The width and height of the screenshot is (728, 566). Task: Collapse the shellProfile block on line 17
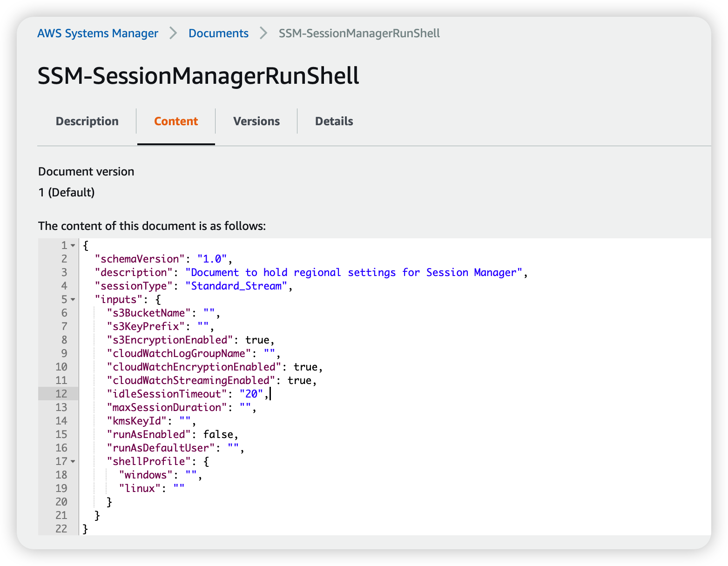coord(73,461)
